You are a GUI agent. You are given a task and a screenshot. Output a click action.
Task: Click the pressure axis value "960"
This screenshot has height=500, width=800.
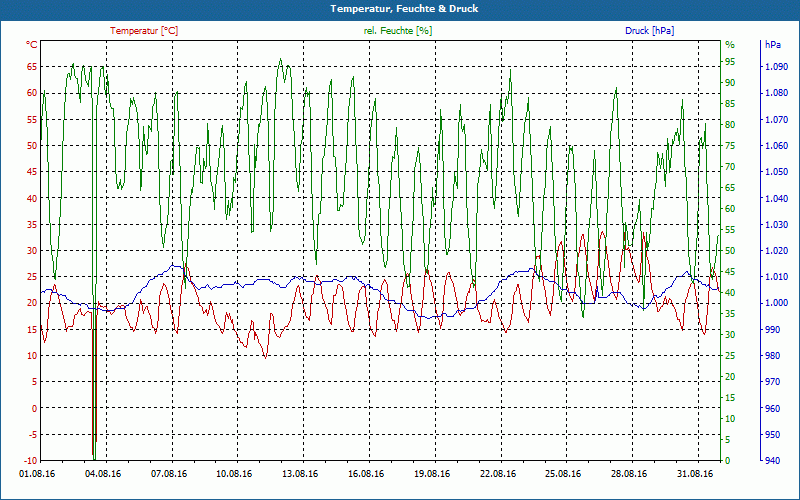(773, 408)
